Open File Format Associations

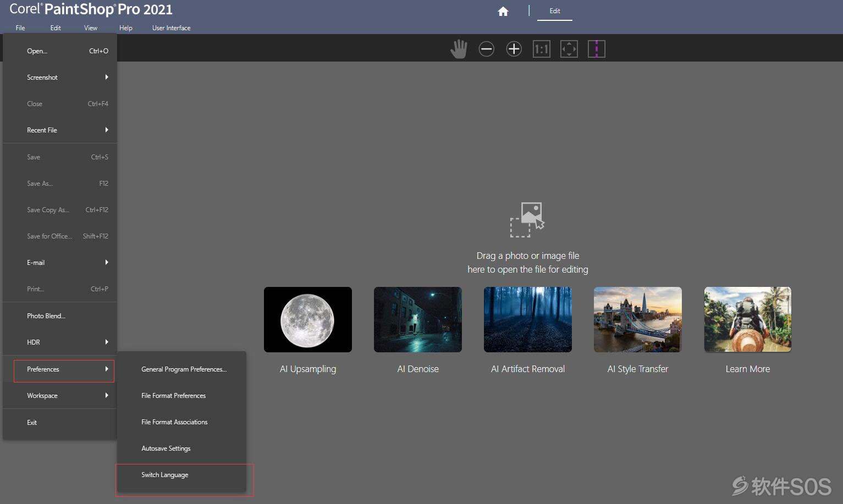click(182, 422)
